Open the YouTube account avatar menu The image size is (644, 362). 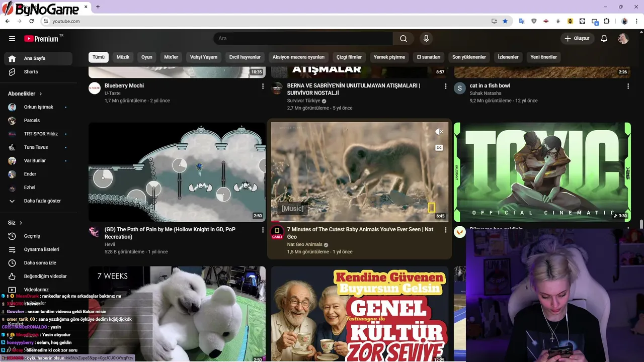[623, 39]
